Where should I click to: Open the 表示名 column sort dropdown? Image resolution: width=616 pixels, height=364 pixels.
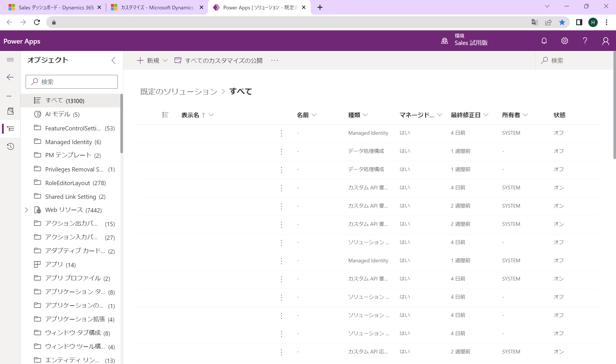coord(211,115)
